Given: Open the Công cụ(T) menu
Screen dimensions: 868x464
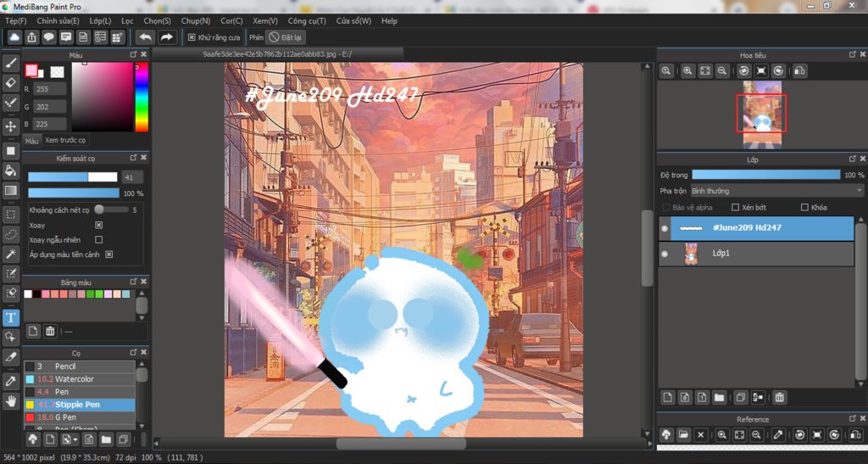Looking at the screenshot, I should tap(307, 21).
